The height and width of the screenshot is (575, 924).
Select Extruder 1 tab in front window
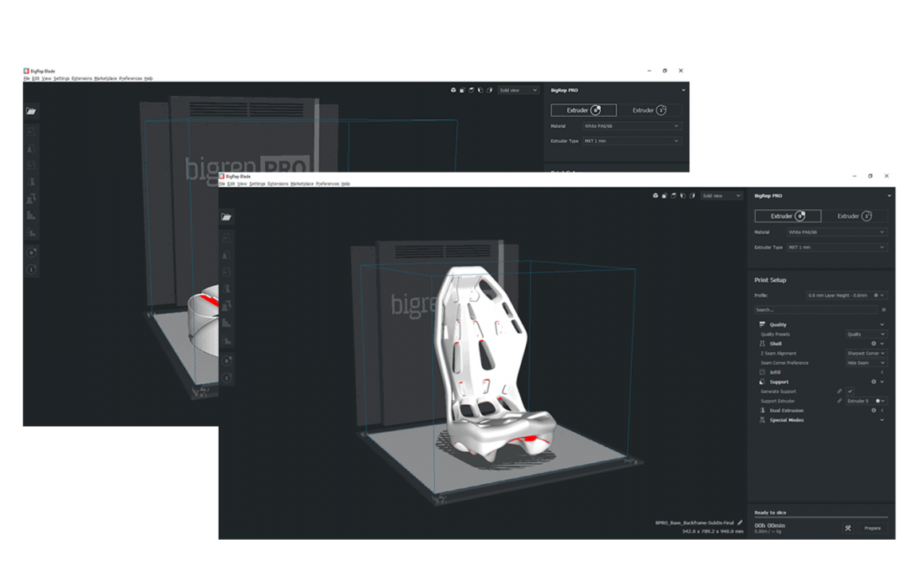[x=854, y=216]
